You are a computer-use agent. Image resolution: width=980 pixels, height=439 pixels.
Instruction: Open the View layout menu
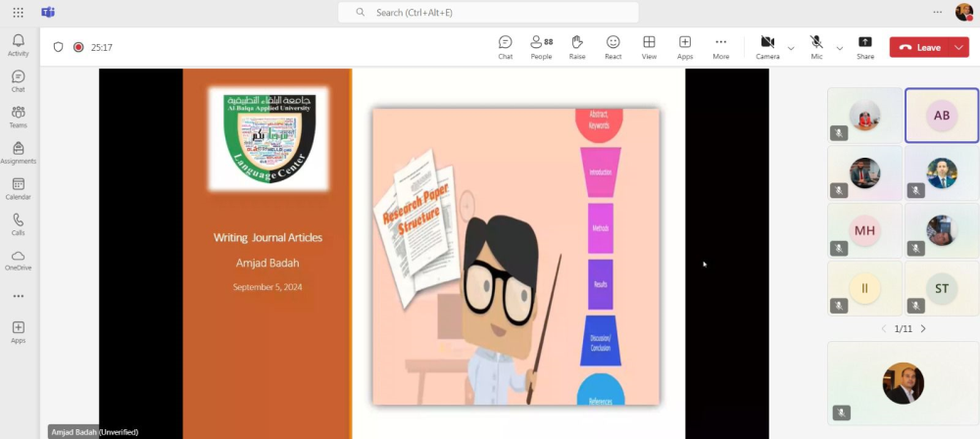[x=649, y=46]
